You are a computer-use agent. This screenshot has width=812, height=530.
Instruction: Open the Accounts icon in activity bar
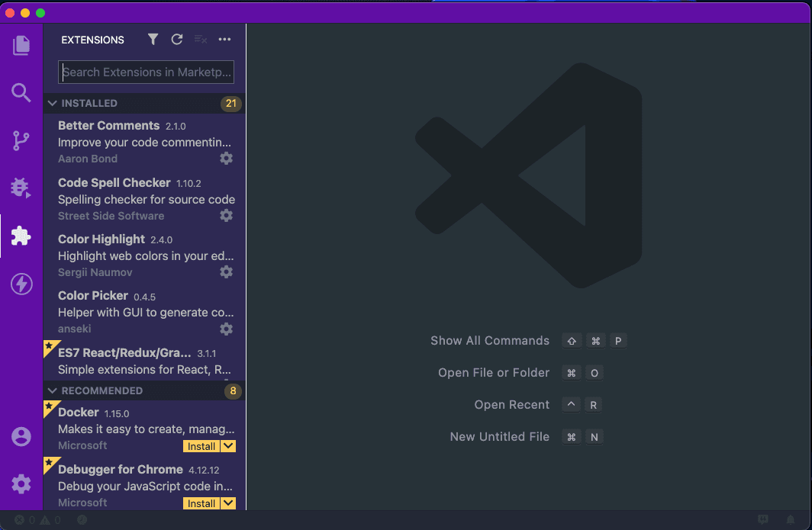(x=21, y=437)
